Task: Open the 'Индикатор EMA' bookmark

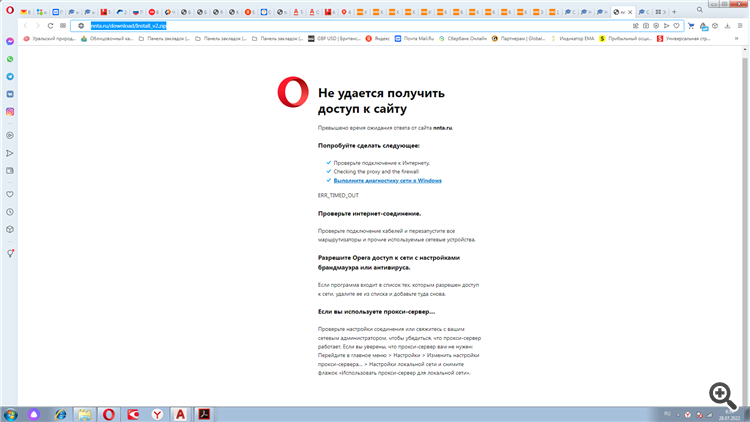Action: 572,39
